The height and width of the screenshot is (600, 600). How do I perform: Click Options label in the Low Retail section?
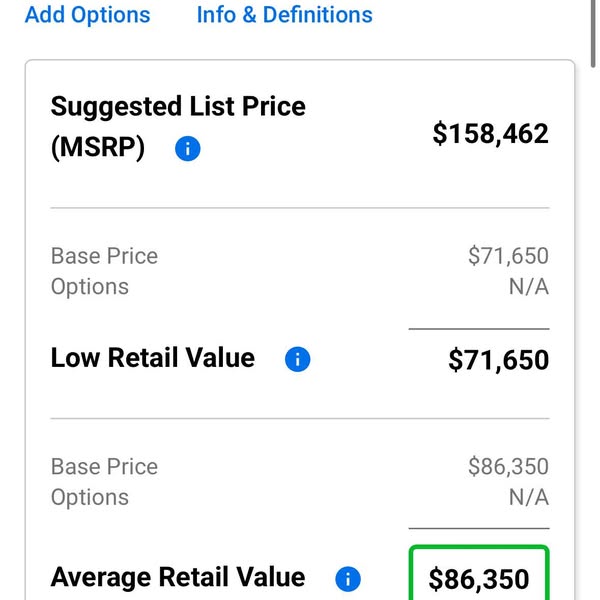tap(90, 287)
